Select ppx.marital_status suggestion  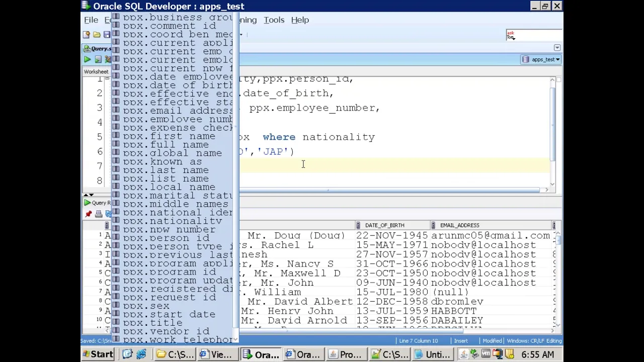[x=173, y=196]
